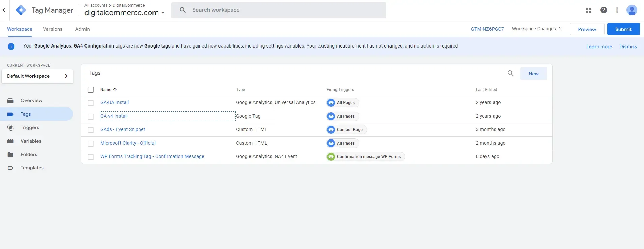Screen dimensions: 644x249
Task: Click the search icon in Tags panel
Action: click(x=510, y=73)
